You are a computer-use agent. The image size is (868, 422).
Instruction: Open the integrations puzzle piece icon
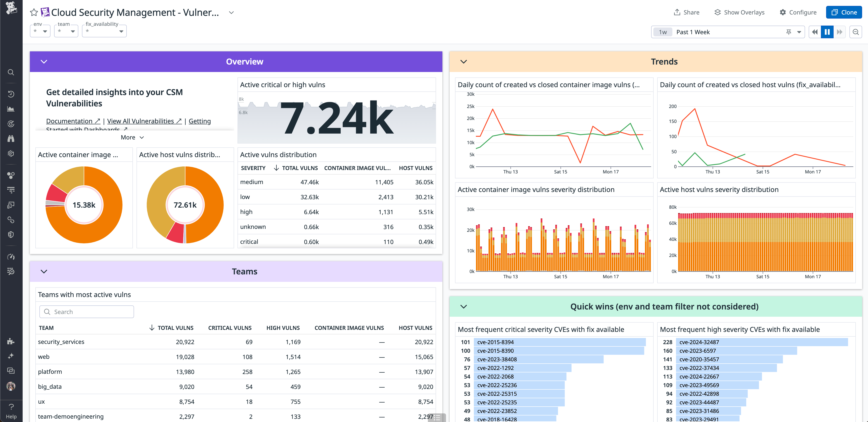11,341
